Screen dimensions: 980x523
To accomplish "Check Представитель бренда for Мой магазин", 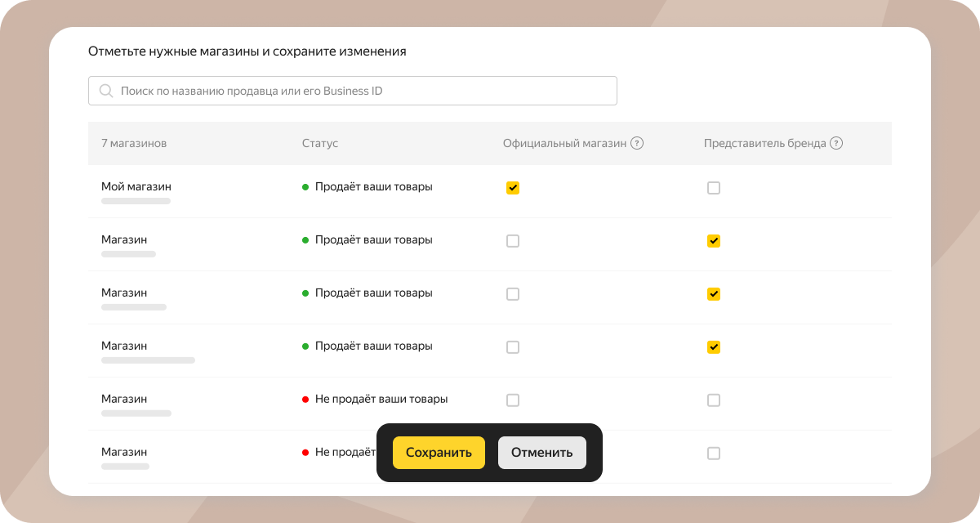I will (x=714, y=188).
